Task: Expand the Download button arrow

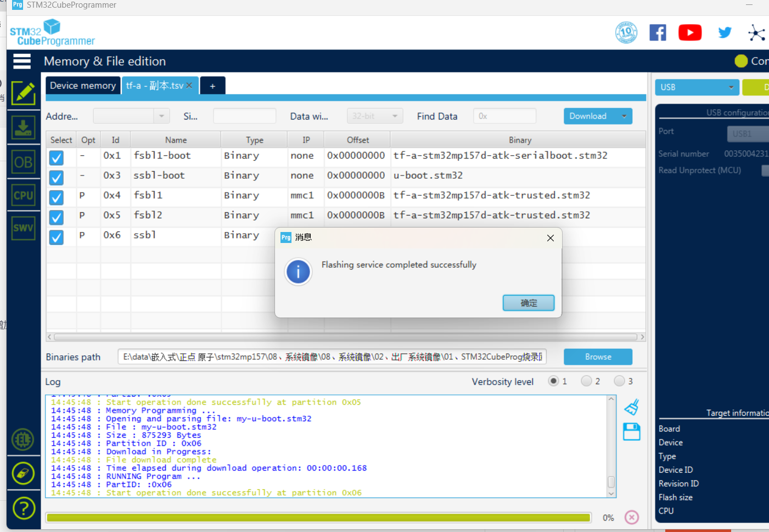Action: point(624,116)
